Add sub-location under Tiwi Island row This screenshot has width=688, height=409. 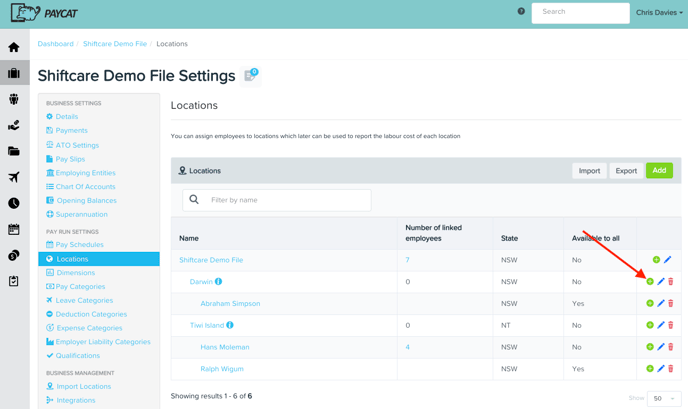tap(650, 325)
